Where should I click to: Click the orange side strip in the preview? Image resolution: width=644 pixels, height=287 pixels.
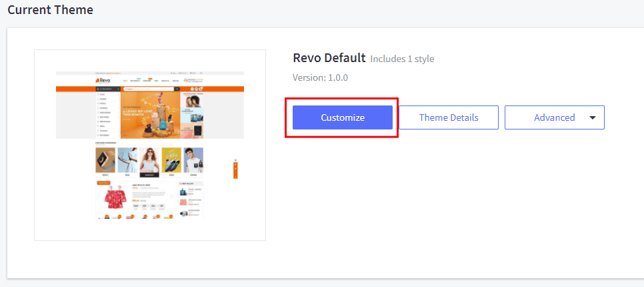[235, 170]
